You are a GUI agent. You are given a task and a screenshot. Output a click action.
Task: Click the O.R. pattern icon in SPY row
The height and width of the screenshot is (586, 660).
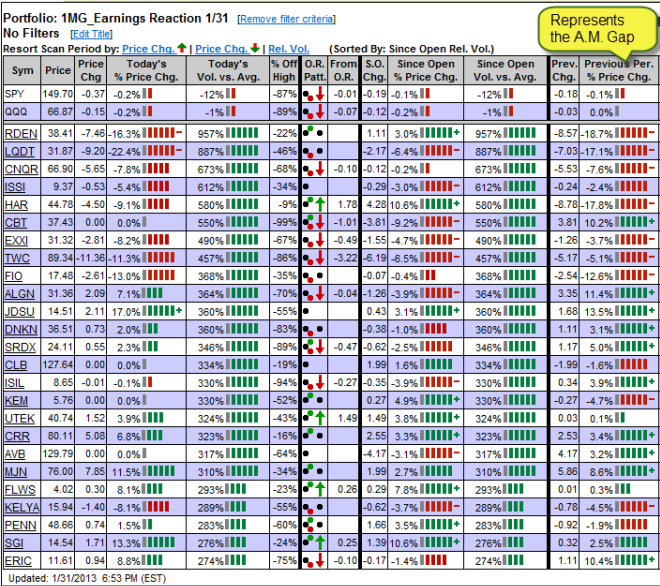(x=313, y=94)
